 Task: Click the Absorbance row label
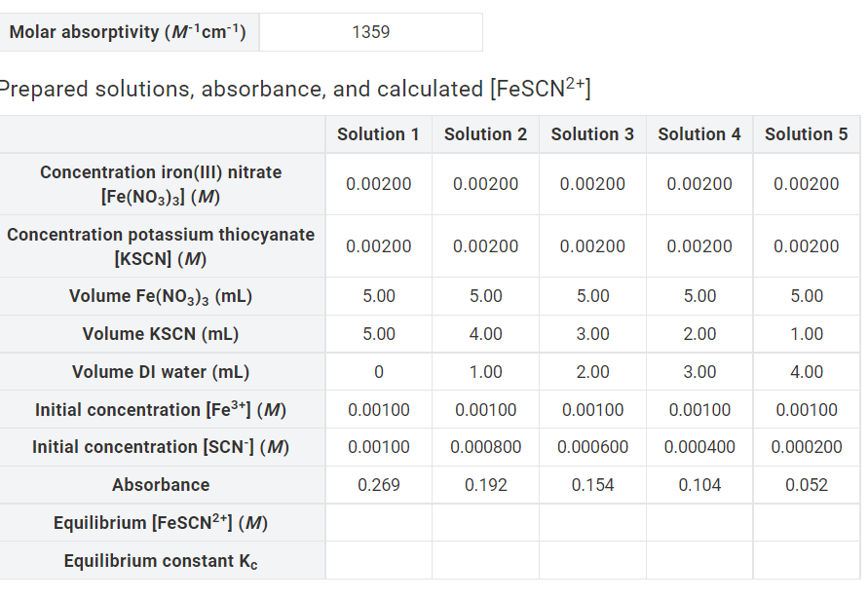(162, 484)
